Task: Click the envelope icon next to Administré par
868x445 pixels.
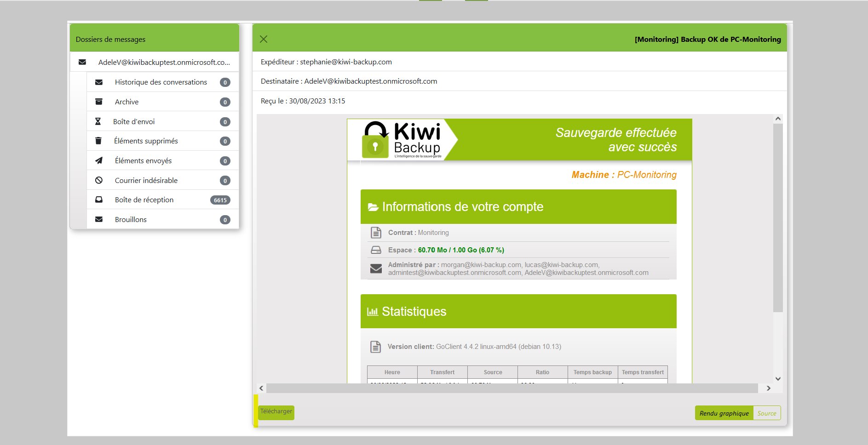Action: [x=376, y=268]
